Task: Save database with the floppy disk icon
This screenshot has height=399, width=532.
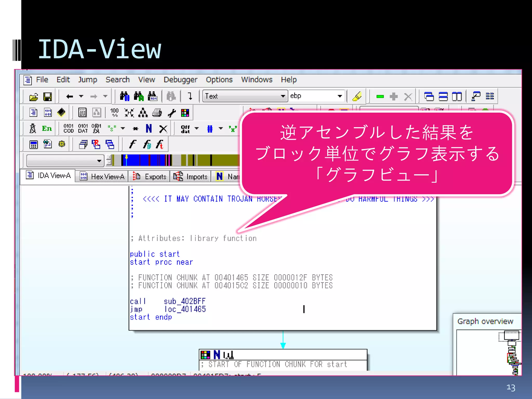Action: click(48, 97)
